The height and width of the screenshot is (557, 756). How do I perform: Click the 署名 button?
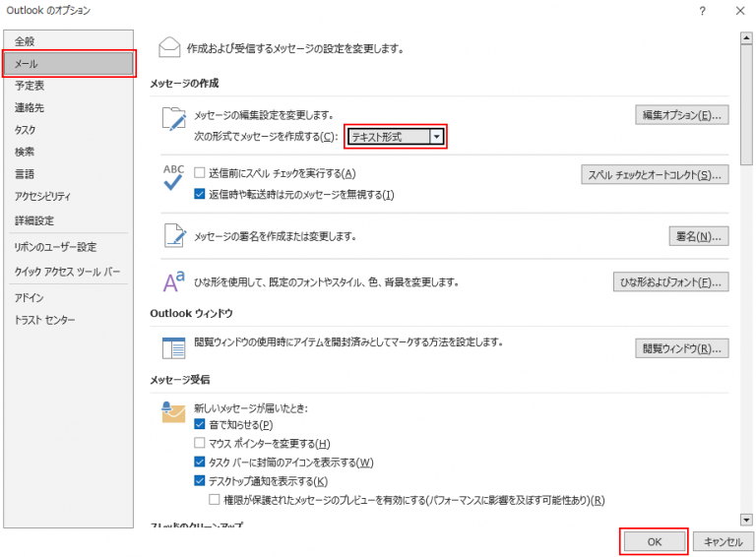click(x=699, y=236)
